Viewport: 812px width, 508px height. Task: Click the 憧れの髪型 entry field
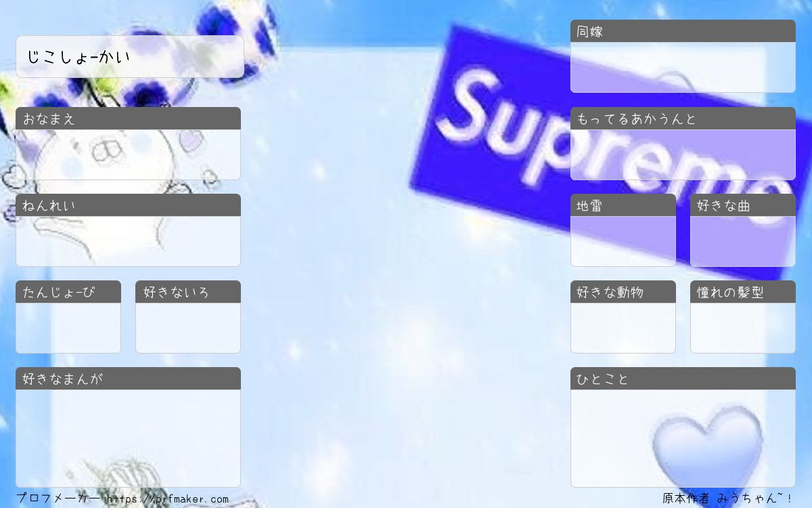(743, 328)
